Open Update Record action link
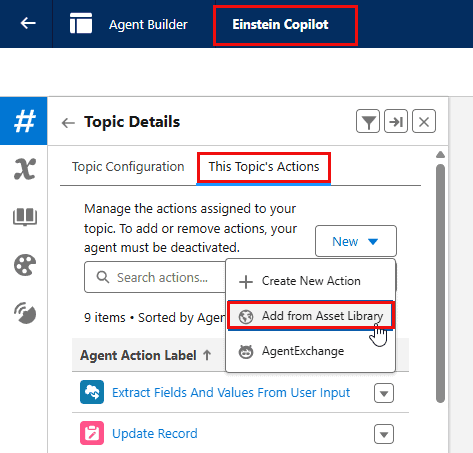Viewport: 473px width, 453px height. pyautogui.click(x=155, y=433)
